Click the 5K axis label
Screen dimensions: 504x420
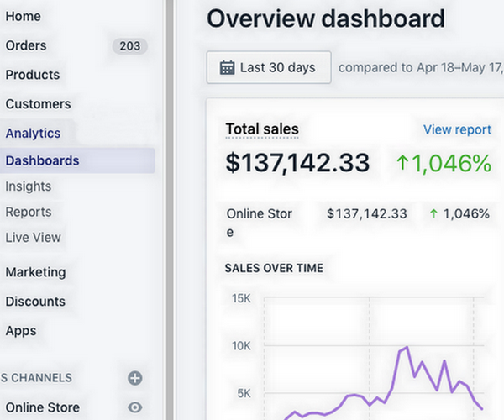pos(244,393)
